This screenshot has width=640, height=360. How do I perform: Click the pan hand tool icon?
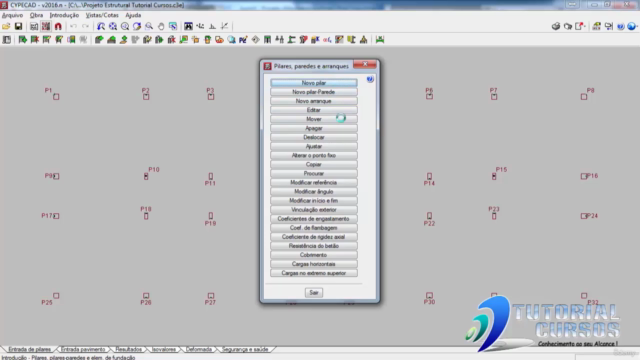point(161,26)
